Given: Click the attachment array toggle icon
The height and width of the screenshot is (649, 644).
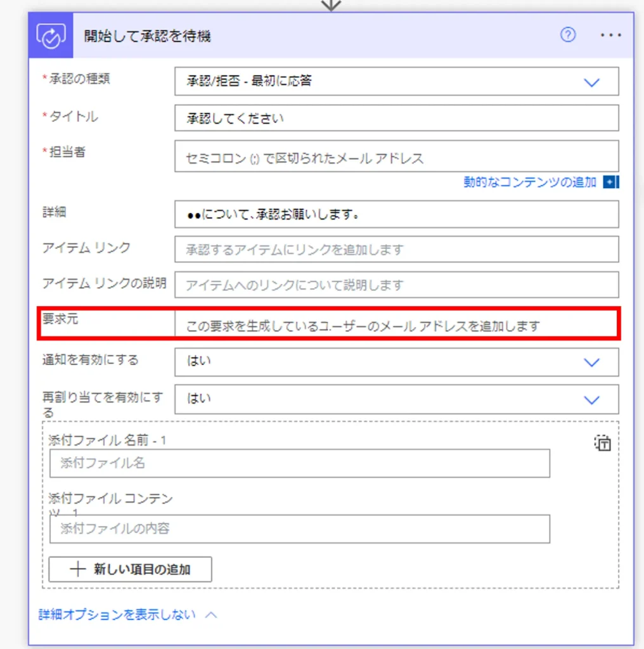Looking at the screenshot, I should (x=602, y=442).
